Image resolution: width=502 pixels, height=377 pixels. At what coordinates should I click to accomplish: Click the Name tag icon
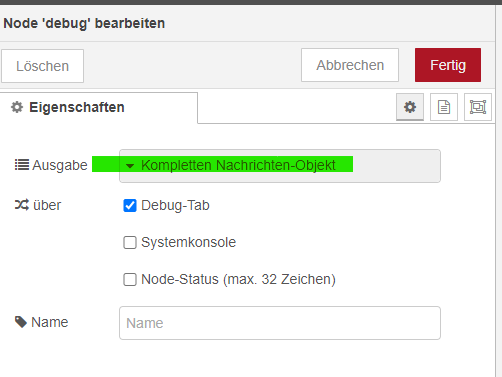point(21,322)
